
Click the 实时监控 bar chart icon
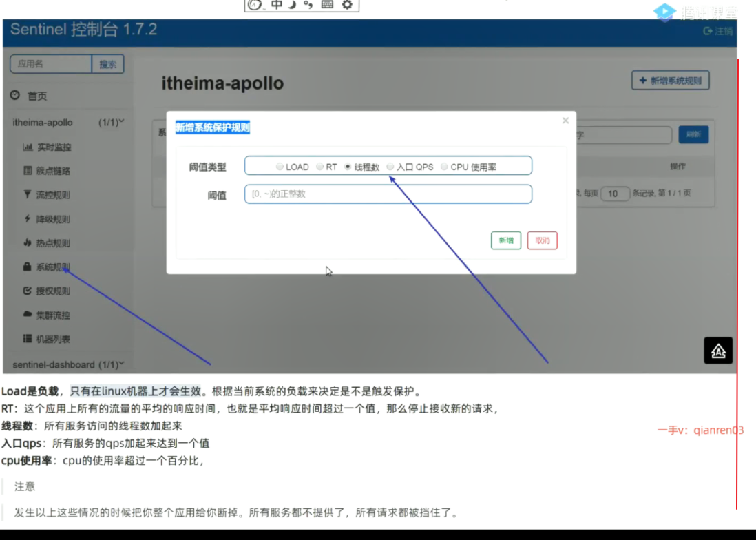click(x=28, y=147)
